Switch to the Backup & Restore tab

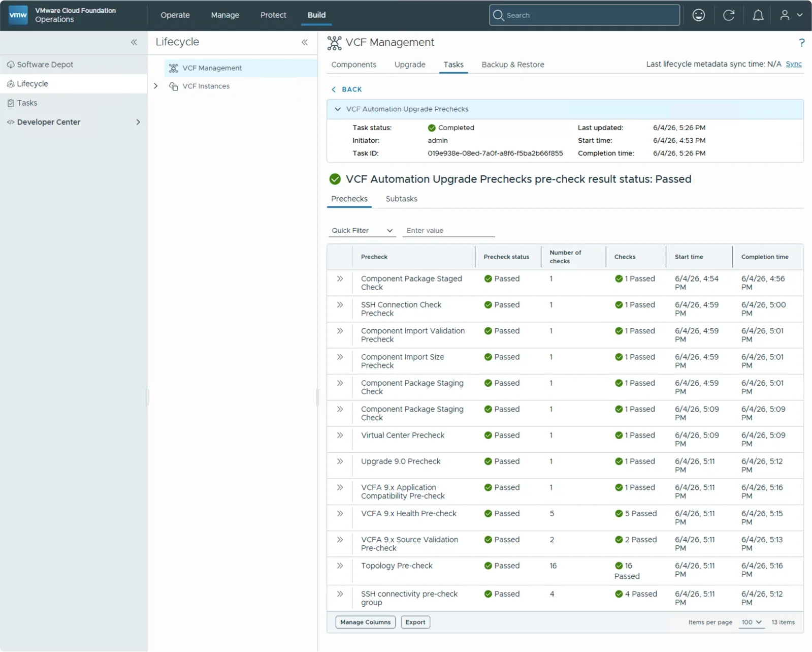coord(513,65)
